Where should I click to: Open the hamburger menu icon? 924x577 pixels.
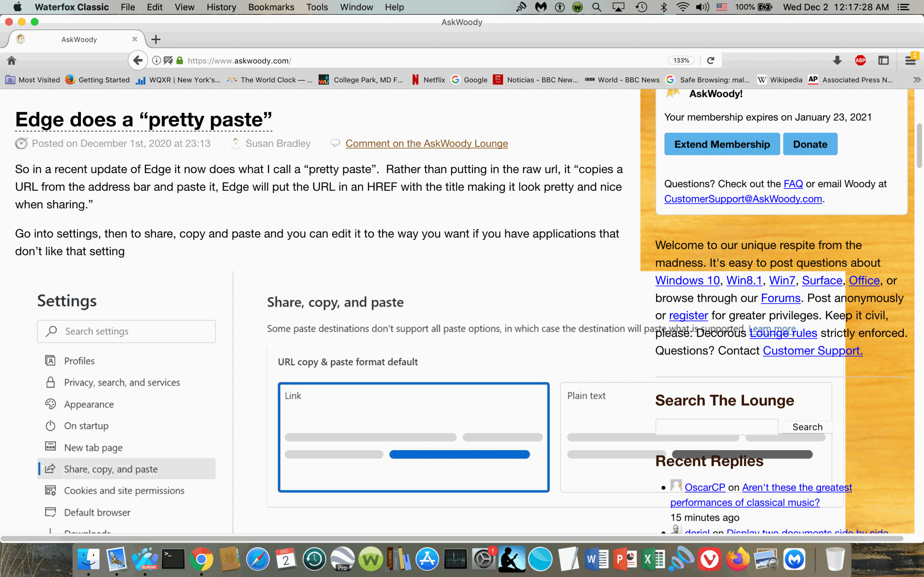[910, 60]
